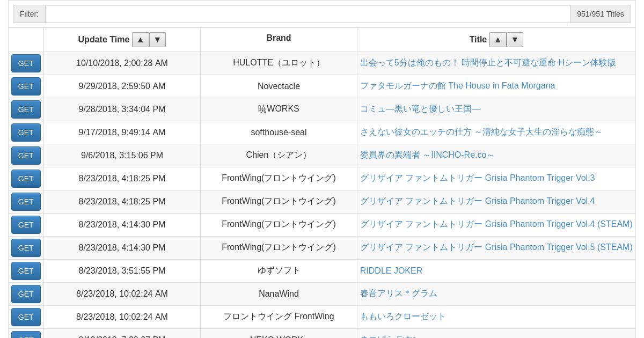Sort Title column ascending arrow
Screen dimensions: 644x338
[497, 40]
